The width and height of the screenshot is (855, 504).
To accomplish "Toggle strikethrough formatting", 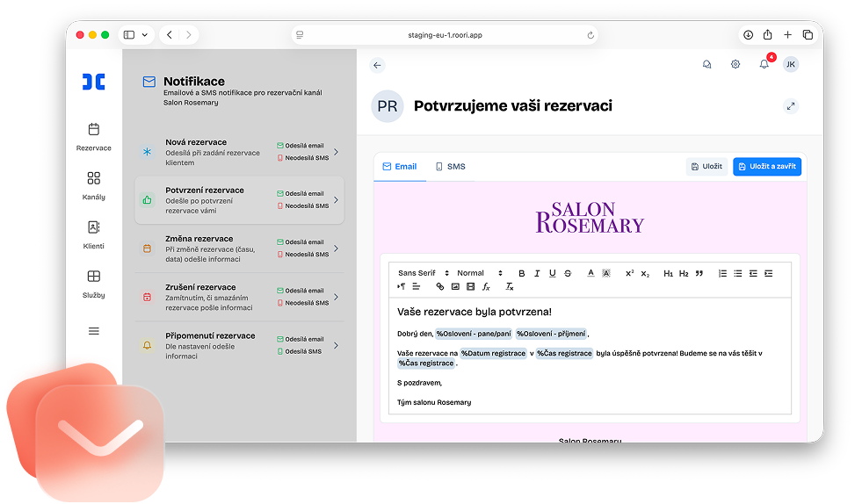I will [568, 273].
